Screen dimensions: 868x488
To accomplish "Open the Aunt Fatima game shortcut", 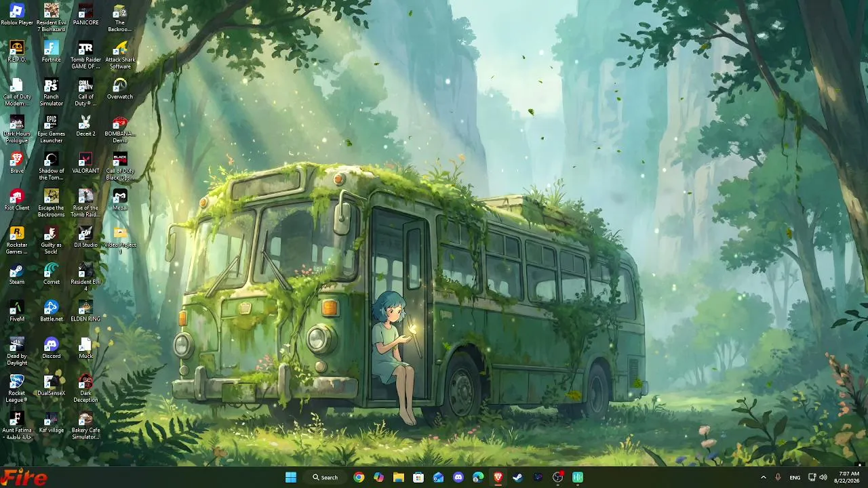I will pyautogui.click(x=17, y=426).
